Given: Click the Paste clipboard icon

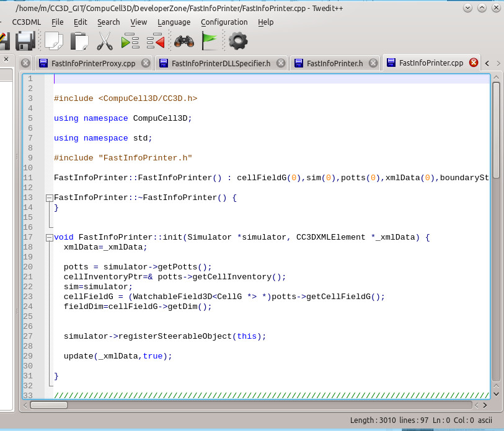Looking at the screenshot, I should click(x=79, y=41).
